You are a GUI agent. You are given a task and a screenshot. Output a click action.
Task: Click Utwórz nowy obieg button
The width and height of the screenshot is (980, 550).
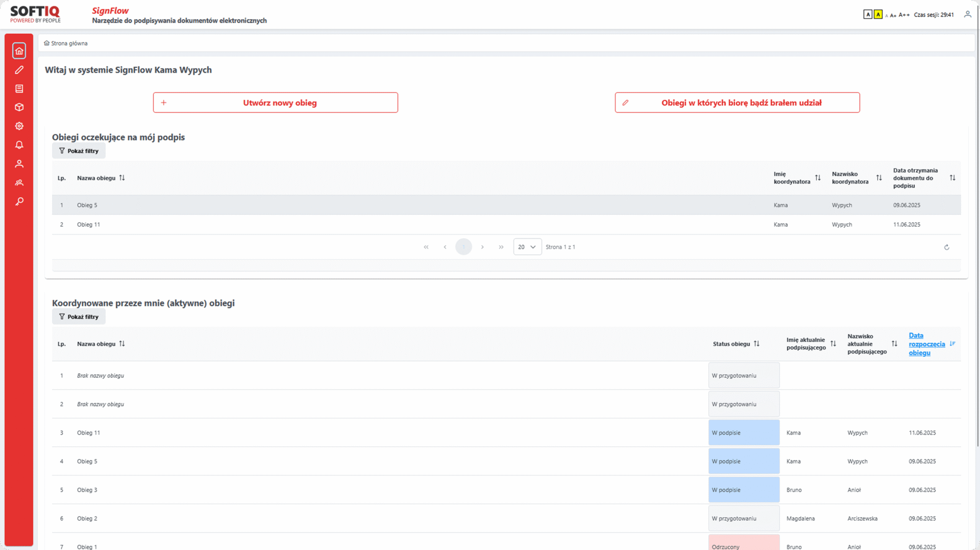275,103
